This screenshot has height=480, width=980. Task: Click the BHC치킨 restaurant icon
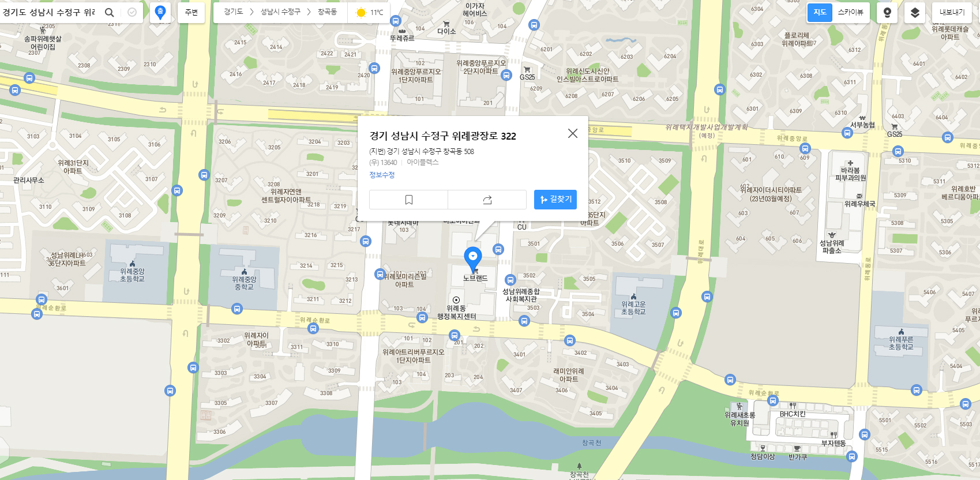(793, 406)
